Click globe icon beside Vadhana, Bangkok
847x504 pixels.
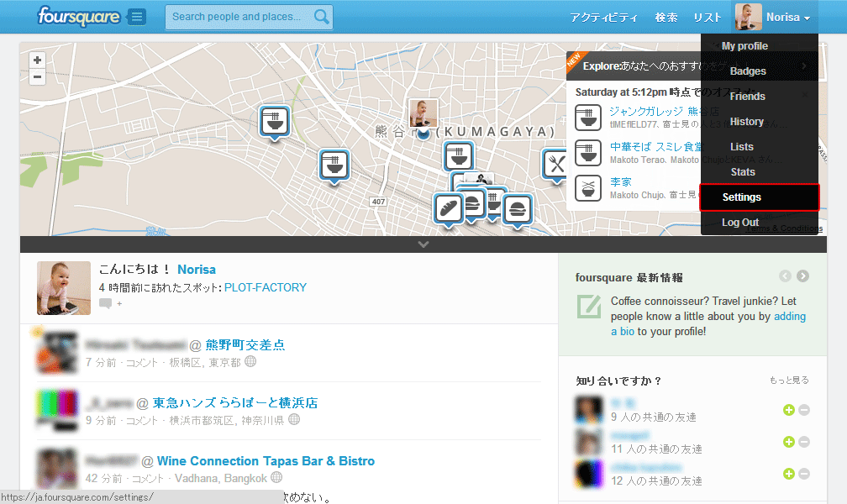click(276, 477)
